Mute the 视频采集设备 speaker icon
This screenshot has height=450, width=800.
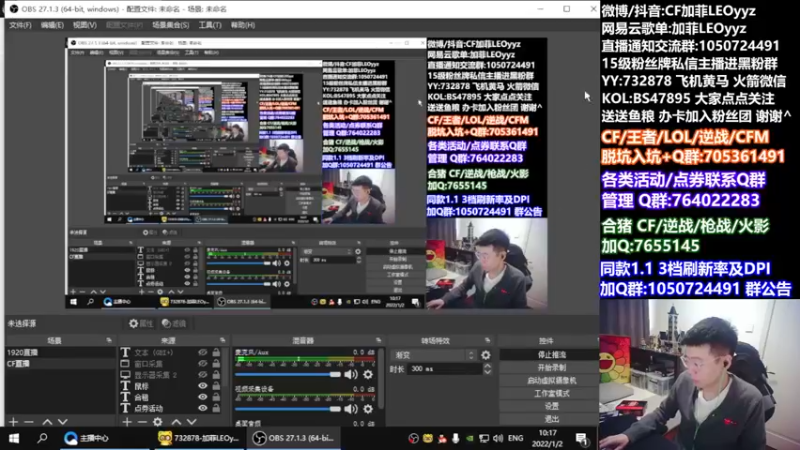351,409
